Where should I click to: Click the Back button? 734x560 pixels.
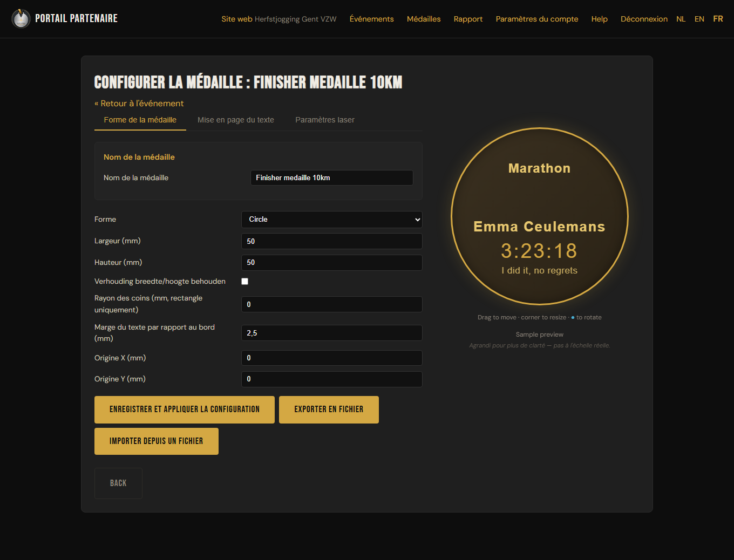(x=118, y=483)
